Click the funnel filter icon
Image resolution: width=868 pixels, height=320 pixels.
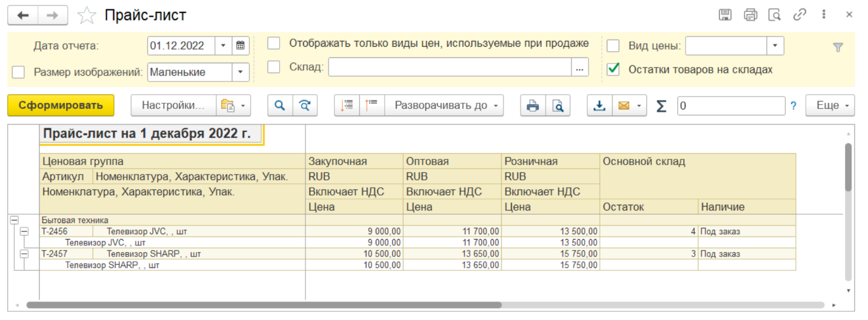837,48
